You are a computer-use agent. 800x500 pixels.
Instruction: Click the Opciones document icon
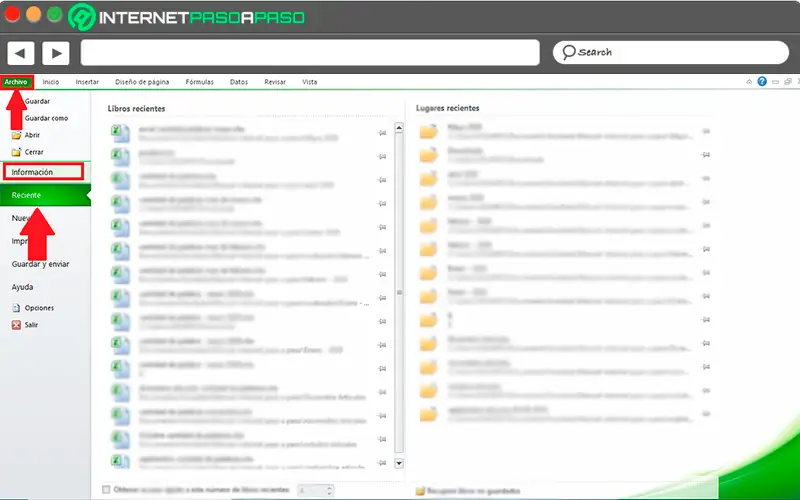(16, 308)
